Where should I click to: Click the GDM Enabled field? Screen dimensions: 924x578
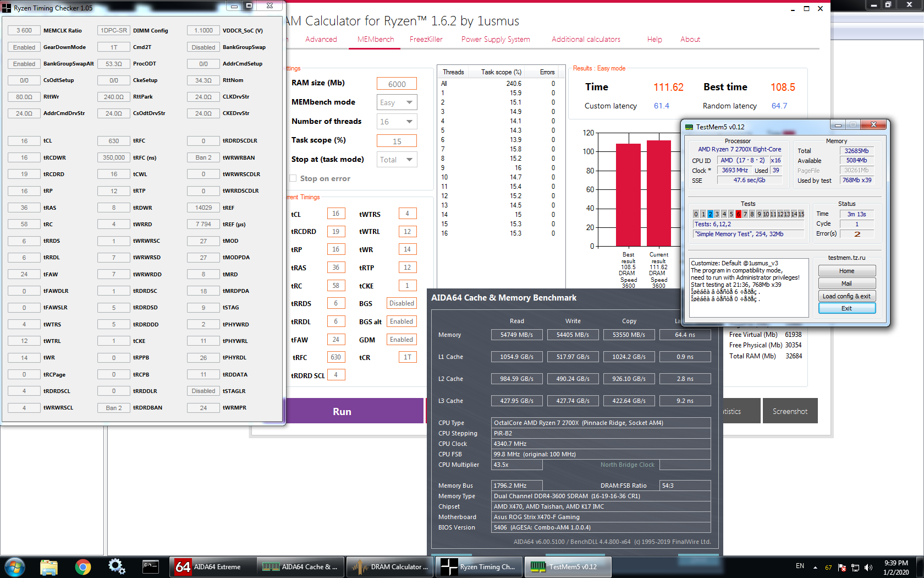(x=402, y=340)
